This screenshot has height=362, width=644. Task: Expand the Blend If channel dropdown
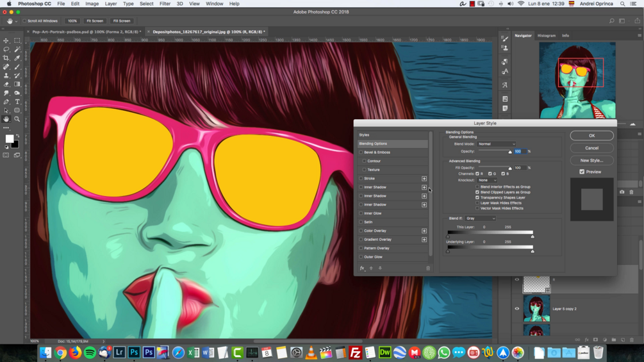481,218
